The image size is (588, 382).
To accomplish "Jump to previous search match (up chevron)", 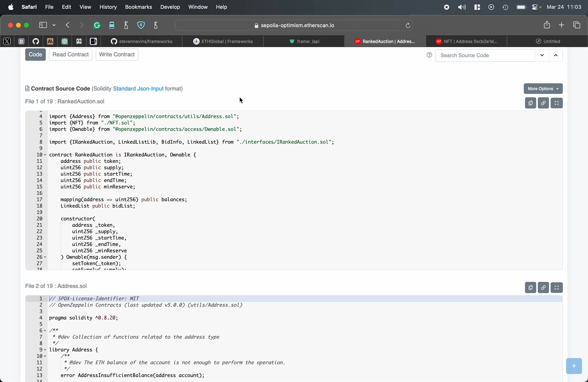I will 556,55.
